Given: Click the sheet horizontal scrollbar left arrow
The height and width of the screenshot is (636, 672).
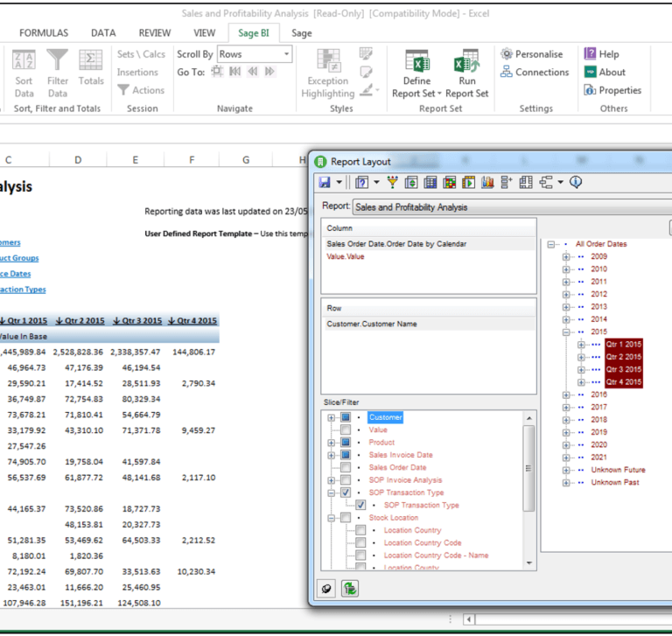Looking at the screenshot, I should point(469,619).
